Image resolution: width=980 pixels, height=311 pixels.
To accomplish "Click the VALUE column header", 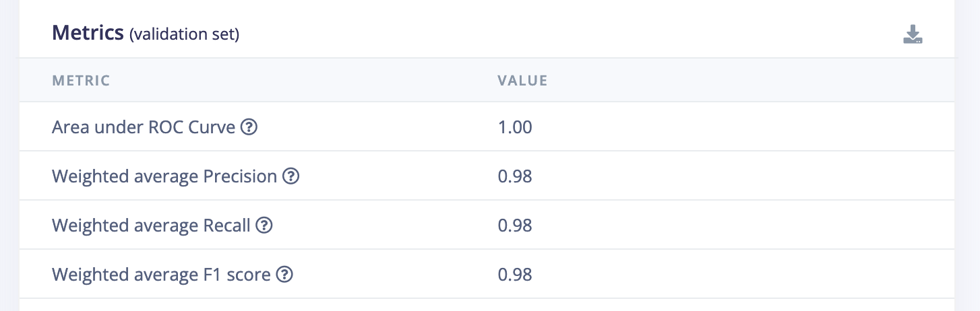I will click(x=522, y=81).
